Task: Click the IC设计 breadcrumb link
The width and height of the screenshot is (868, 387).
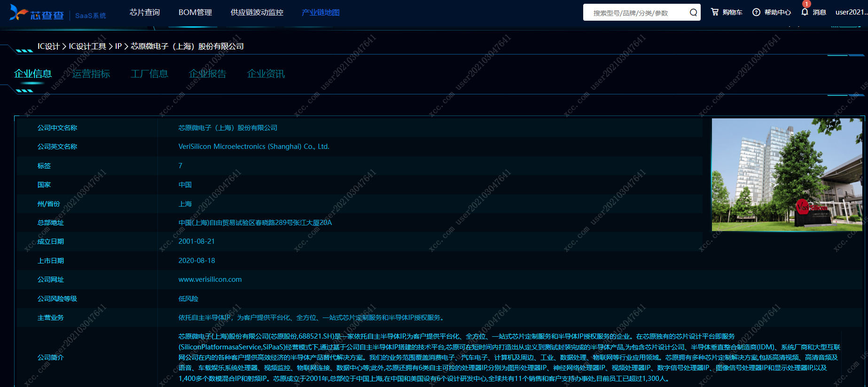Action: pos(48,46)
